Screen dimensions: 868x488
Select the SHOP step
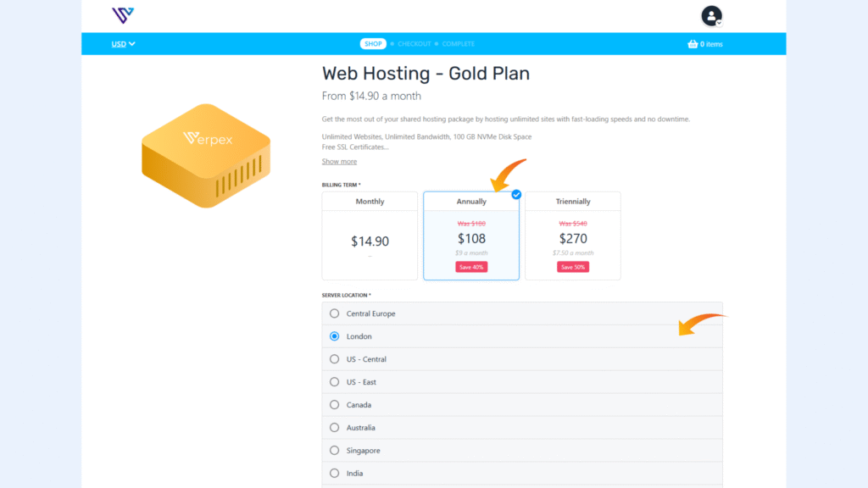click(373, 43)
